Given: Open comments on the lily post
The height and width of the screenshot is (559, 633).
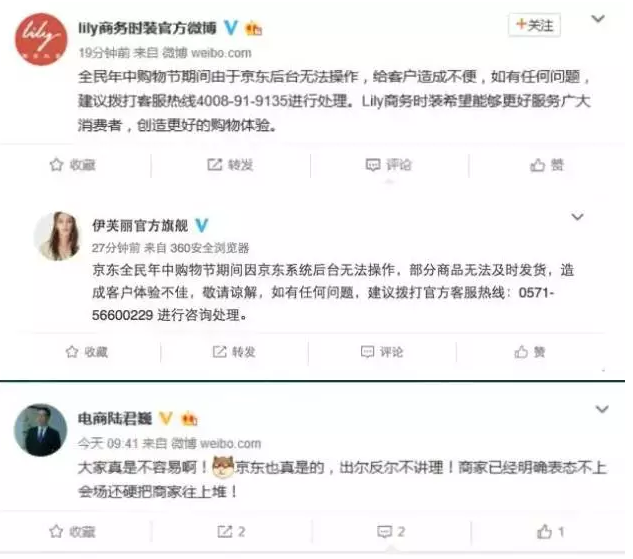Looking at the screenshot, I should coord(388,165).
